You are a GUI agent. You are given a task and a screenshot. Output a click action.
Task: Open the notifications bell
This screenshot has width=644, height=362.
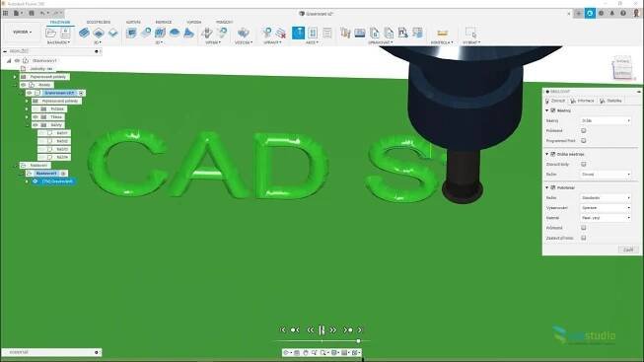pos(612,13)
